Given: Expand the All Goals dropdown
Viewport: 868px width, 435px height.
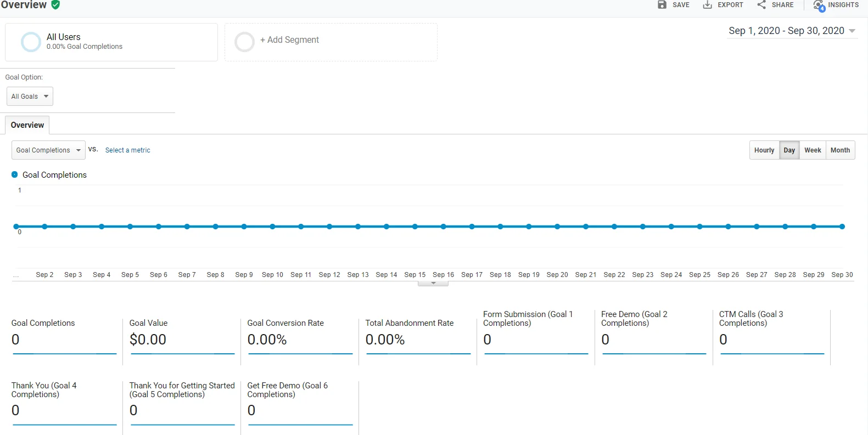Looking at the screenshot, I should click(30, 97).
